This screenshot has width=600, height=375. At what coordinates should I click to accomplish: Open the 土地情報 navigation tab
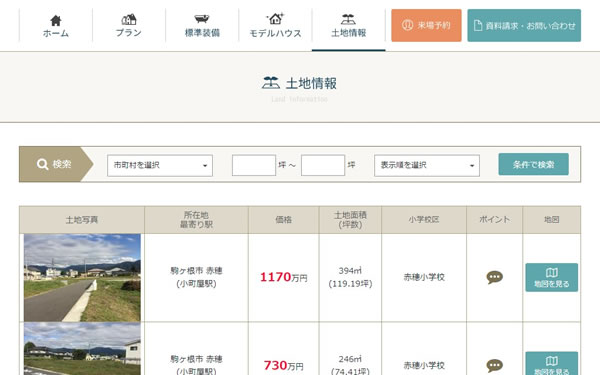[349, 26]
